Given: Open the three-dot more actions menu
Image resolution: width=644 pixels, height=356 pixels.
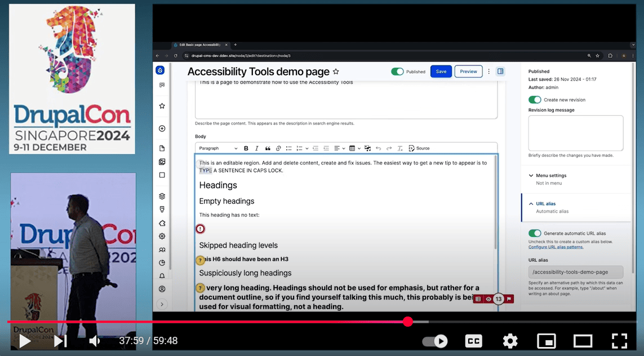Looking at the screenshot, I should (488, 72).
